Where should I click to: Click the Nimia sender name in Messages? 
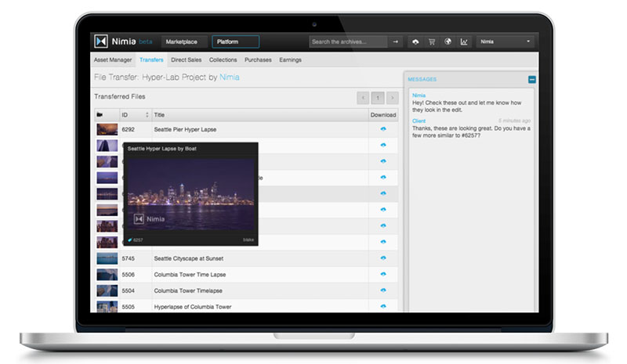point(419,96)
